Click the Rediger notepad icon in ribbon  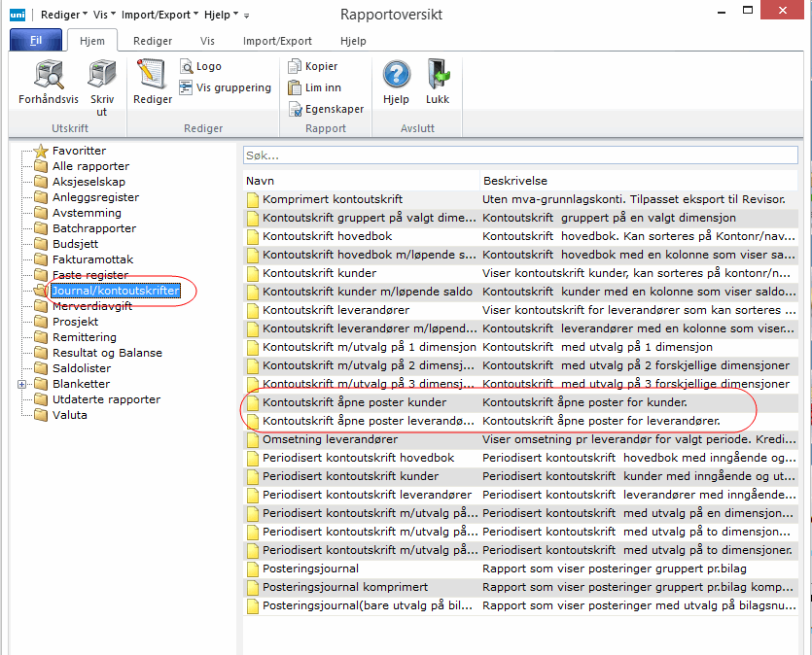click(153, 76)
